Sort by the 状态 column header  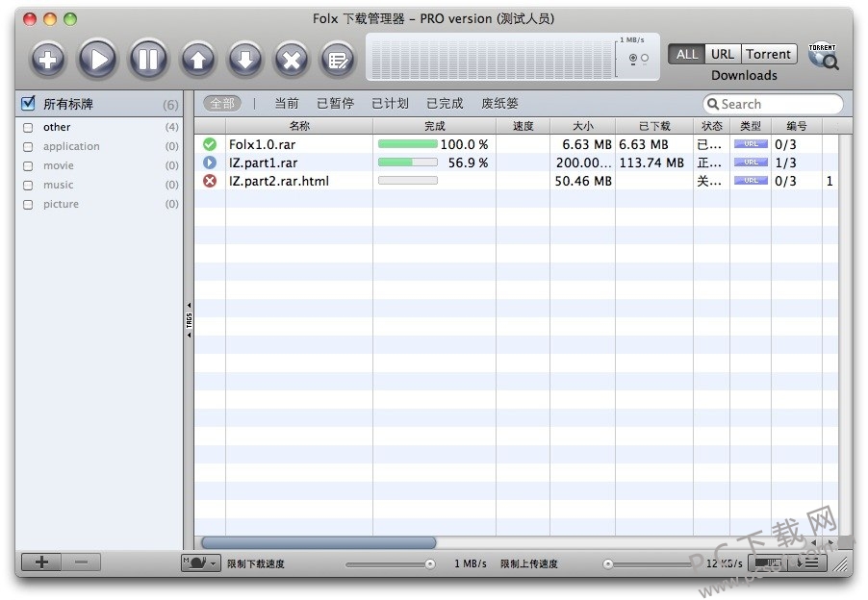pyautogui.click(x=712, y=126)
